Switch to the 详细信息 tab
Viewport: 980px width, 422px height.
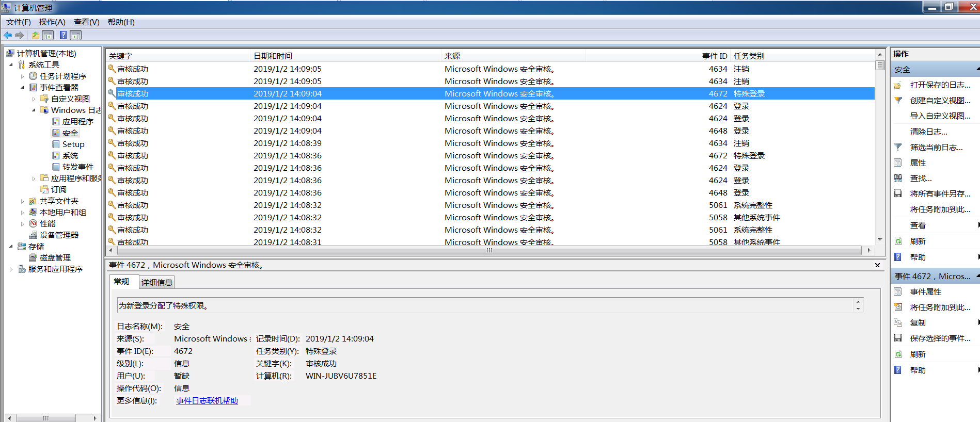(157, 282)
